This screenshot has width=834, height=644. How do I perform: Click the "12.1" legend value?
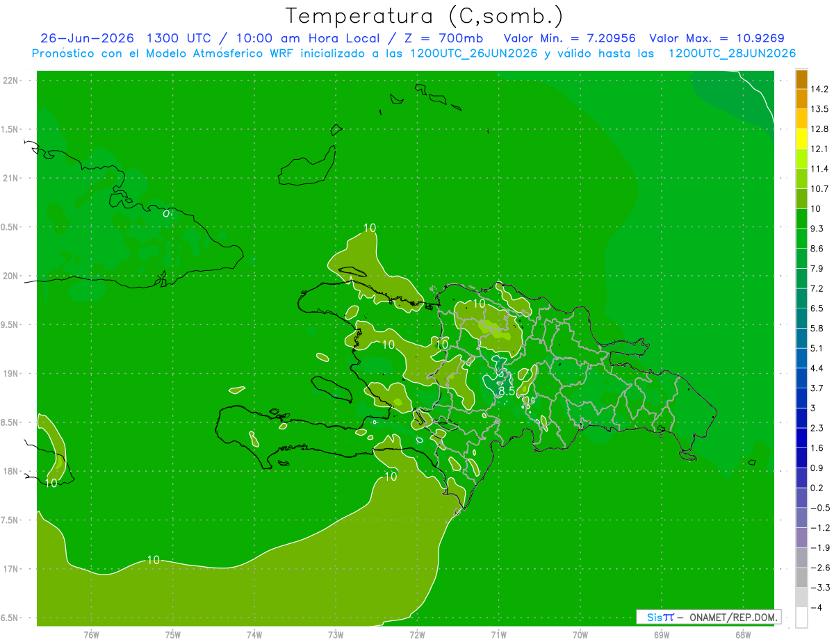pos(820,149)
